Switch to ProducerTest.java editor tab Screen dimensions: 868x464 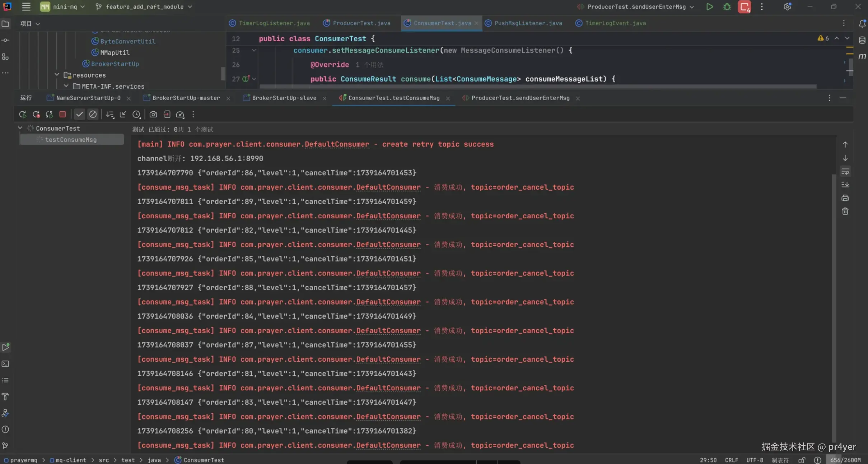click(x=357, y=23)
